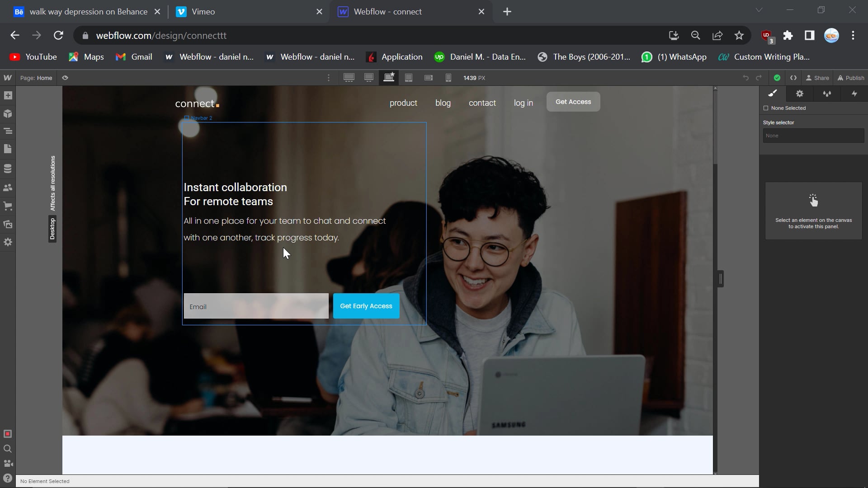Click the Get Early Access button

point(366,306)
